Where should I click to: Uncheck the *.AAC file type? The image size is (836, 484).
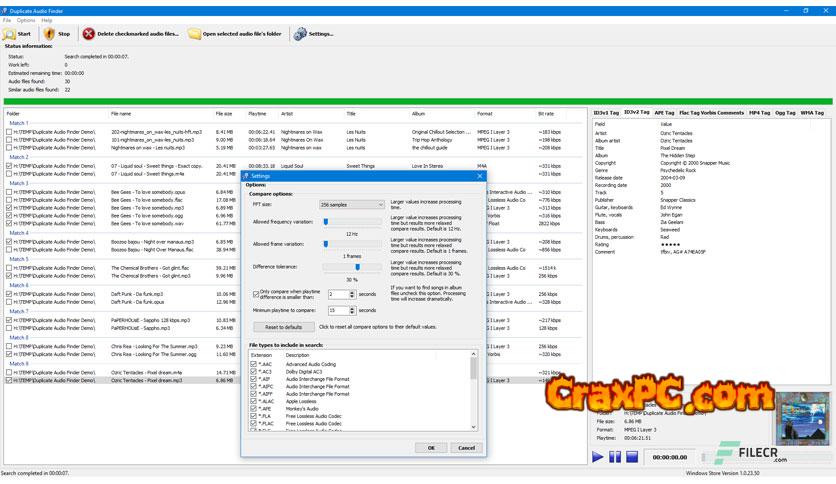pyautogui.click(x=253, y=364)
